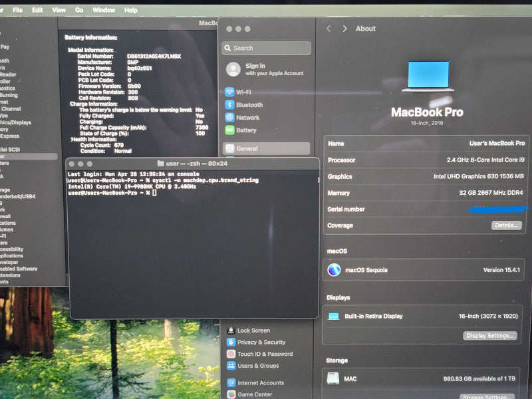
Task: Open Wi-Fi settings icon in sidebar
Action: click(229, 92)
